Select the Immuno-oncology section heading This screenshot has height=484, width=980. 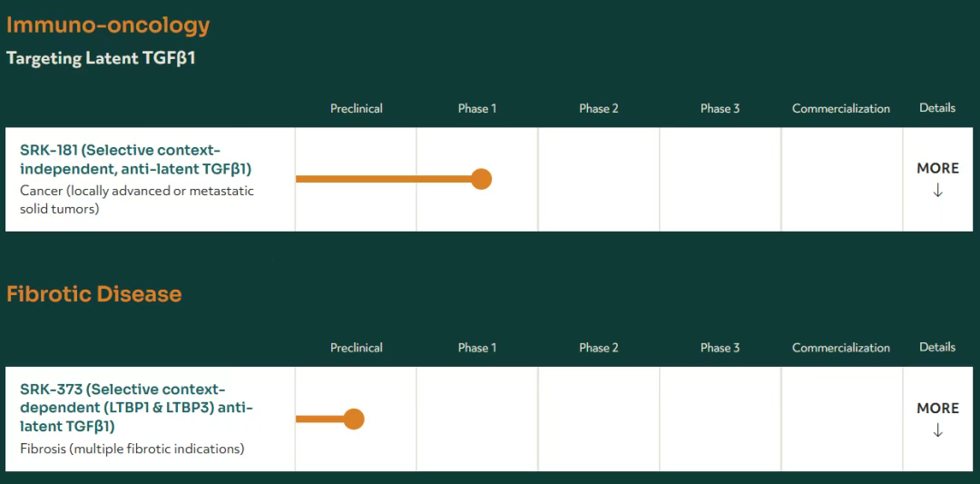coord(108,25)
